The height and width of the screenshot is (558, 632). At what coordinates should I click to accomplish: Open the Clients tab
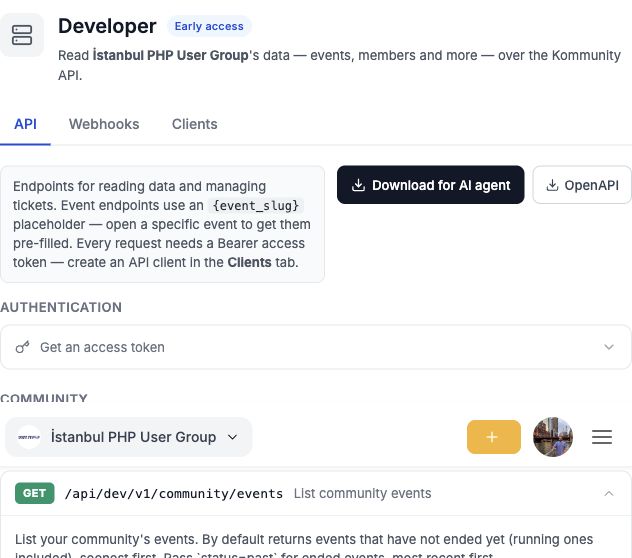(x=195, y=124)
